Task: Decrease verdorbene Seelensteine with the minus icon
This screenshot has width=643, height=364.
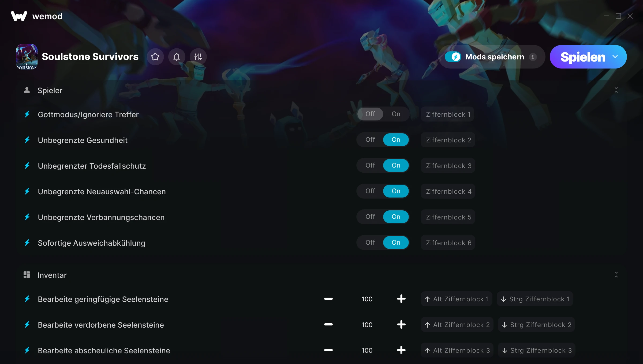Action: (x=328, y=324)
